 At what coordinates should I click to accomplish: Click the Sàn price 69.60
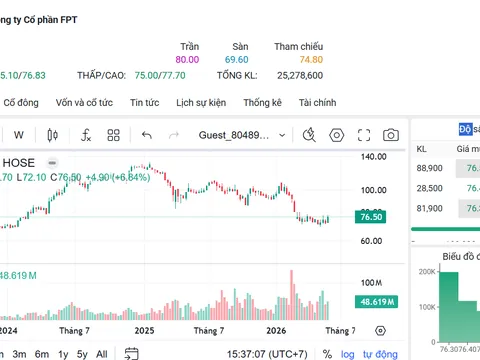(x=236, y=60)
